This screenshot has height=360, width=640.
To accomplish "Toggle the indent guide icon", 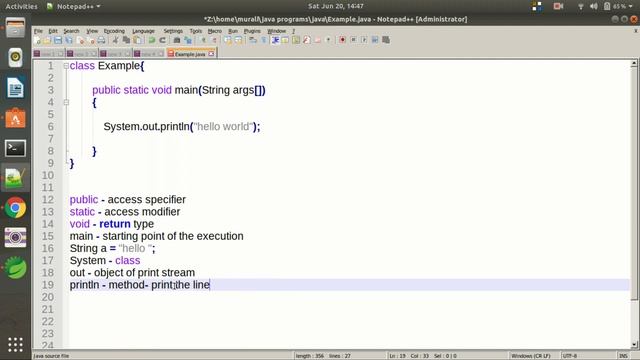I will pos(275,40).
